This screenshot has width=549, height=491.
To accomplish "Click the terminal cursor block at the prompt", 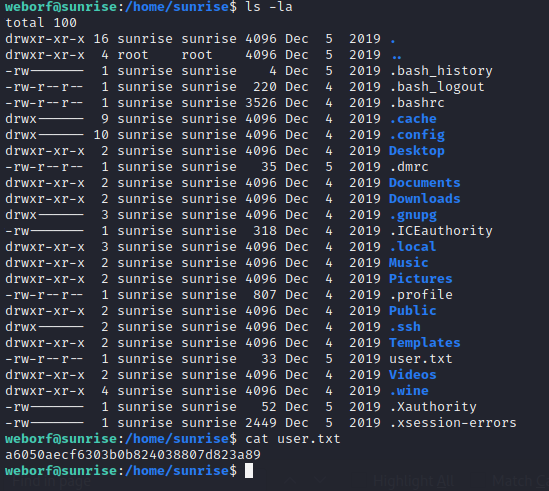I will pyautogui.click(x=249, y=470).
